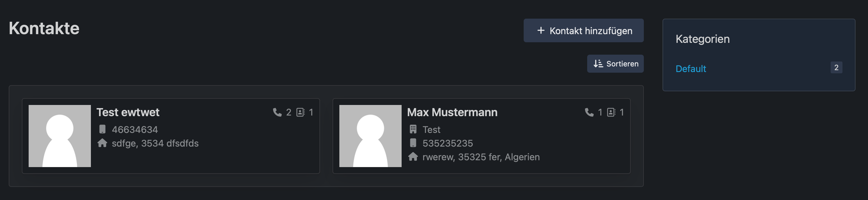Image resolution: width=868 pixels, height=200 pixels.
Task: Select the Default category link
Action: tap(690, 69)
